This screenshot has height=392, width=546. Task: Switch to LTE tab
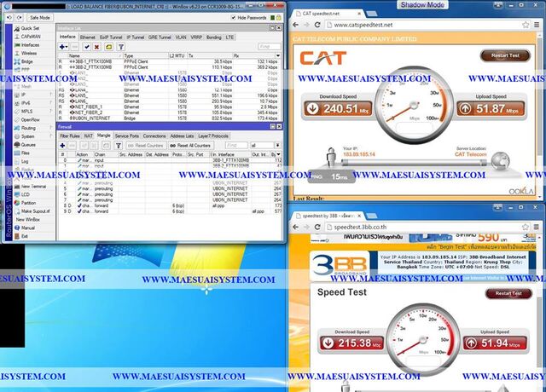tap(229, 37)
